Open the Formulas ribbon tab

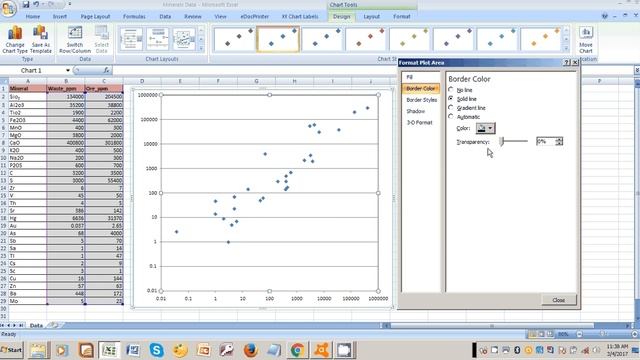(134, 17)
